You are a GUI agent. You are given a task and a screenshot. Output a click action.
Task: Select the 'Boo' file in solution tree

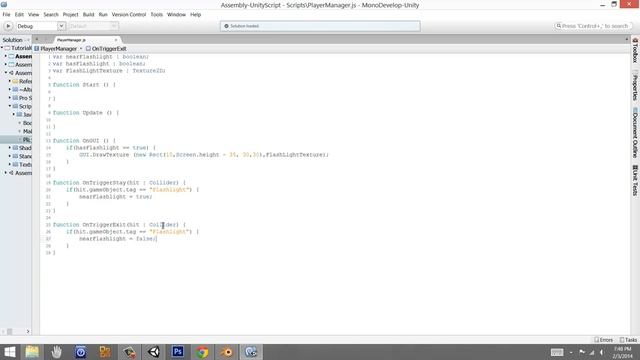[27, 123]
